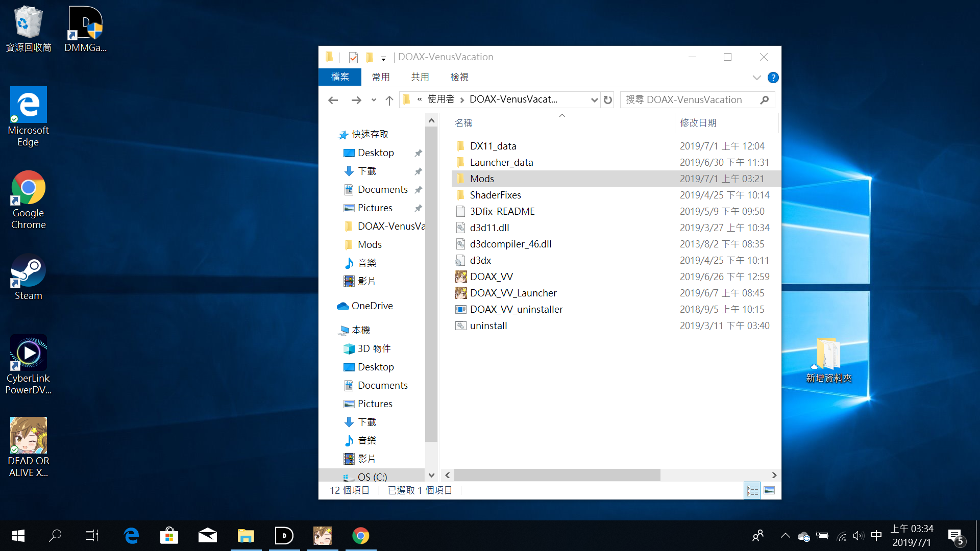The height and width of the screenshot is (551, 980).
Task: Open taskbar search
Action: coord(55,536)
